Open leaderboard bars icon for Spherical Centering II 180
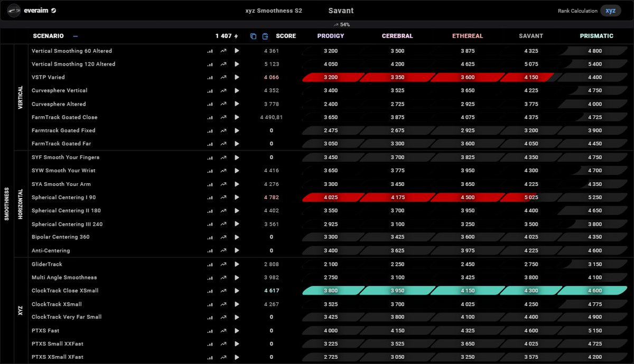The image size is (634, 364). (210, 211)
